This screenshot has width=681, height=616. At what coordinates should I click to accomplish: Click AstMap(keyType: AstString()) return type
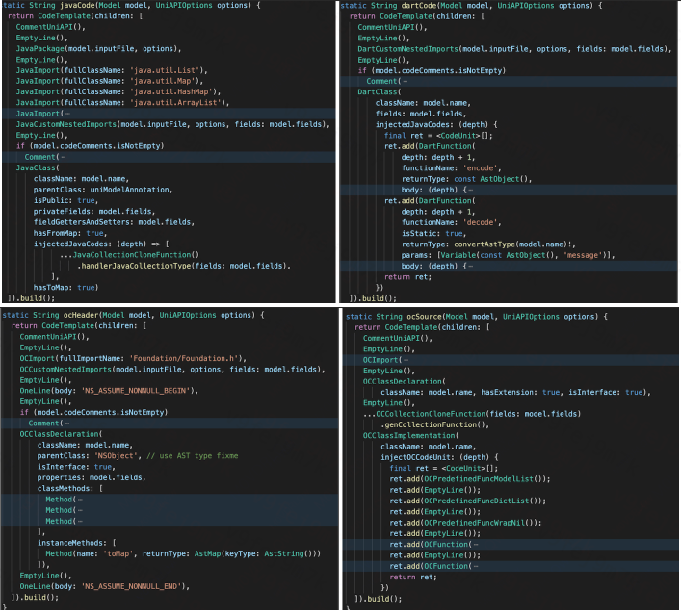coord(255,554)
